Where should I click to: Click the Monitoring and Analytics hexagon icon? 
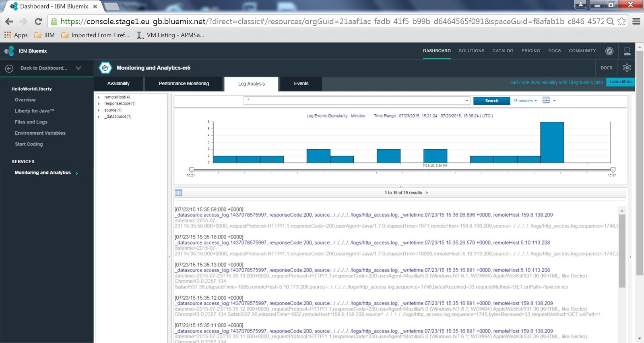(105, 68)
